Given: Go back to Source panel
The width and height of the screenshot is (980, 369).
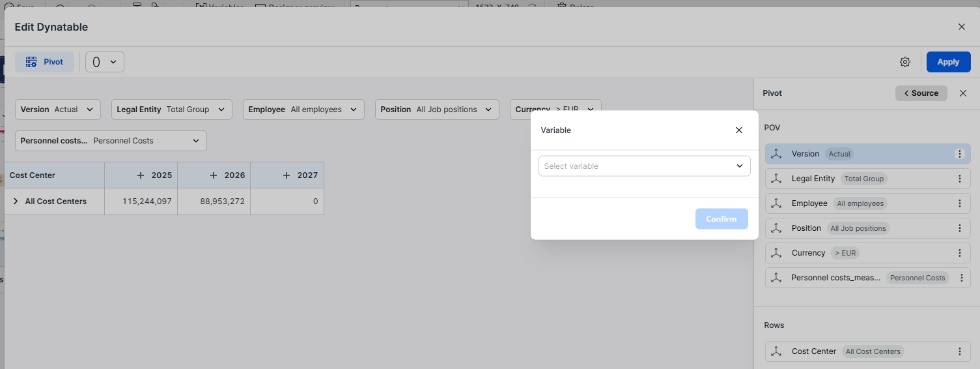Looking at the screenshot, I should click(921, 93).
